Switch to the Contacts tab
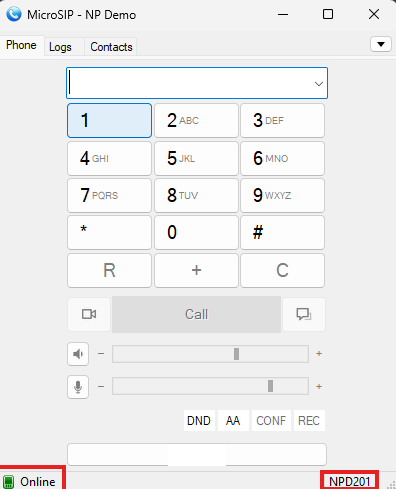This screenshot has width=396, height=489. [111, 47]
